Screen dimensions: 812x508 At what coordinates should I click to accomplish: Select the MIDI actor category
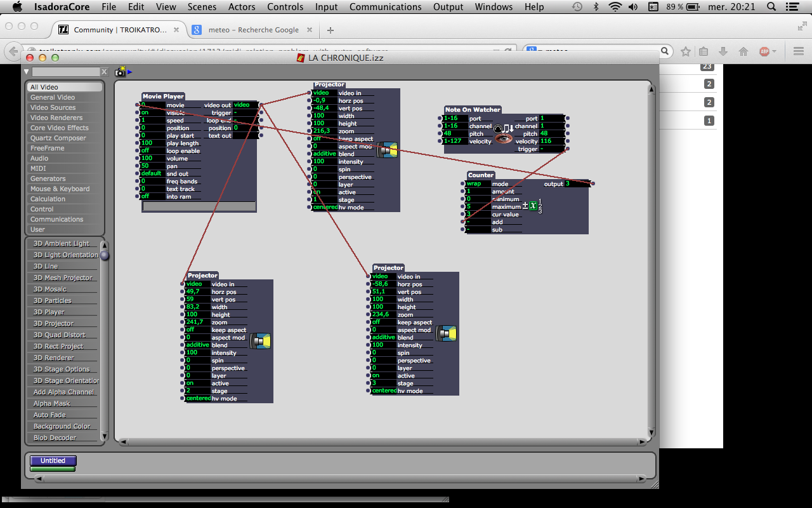pos(65,168)
